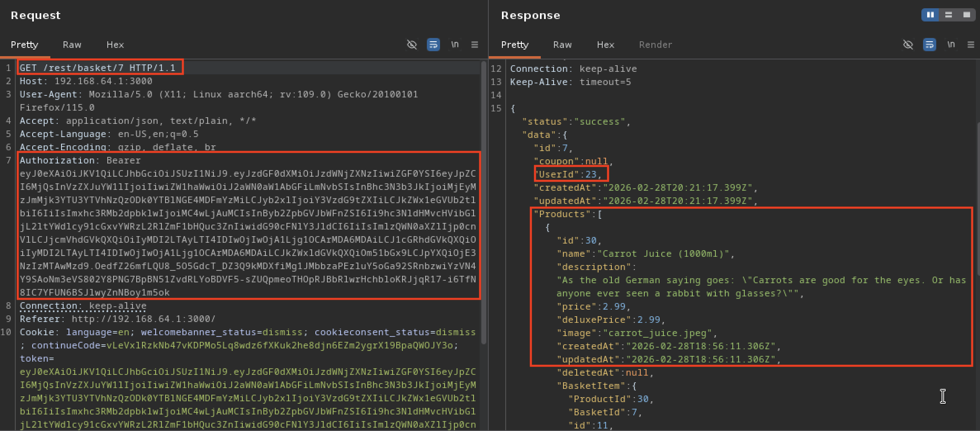980x431 pixels.
Task: Click the "Referer: http://192.168.64.1:3000/" header
Action: pyautogui.click(x=118, y=319)
